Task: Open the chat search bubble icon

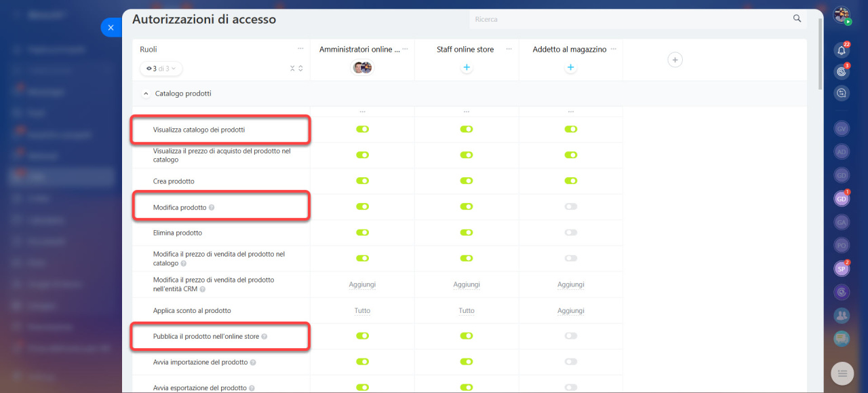Action: 842,93
